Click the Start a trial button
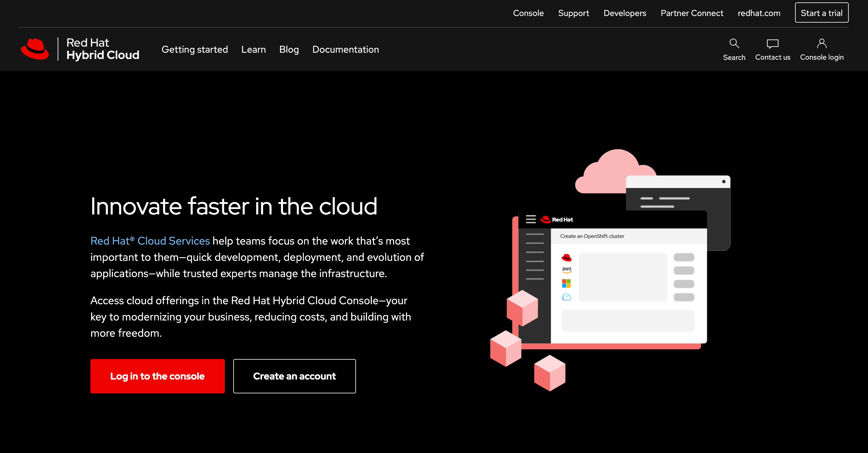This screenshot has height=453, width=868. 822,13
